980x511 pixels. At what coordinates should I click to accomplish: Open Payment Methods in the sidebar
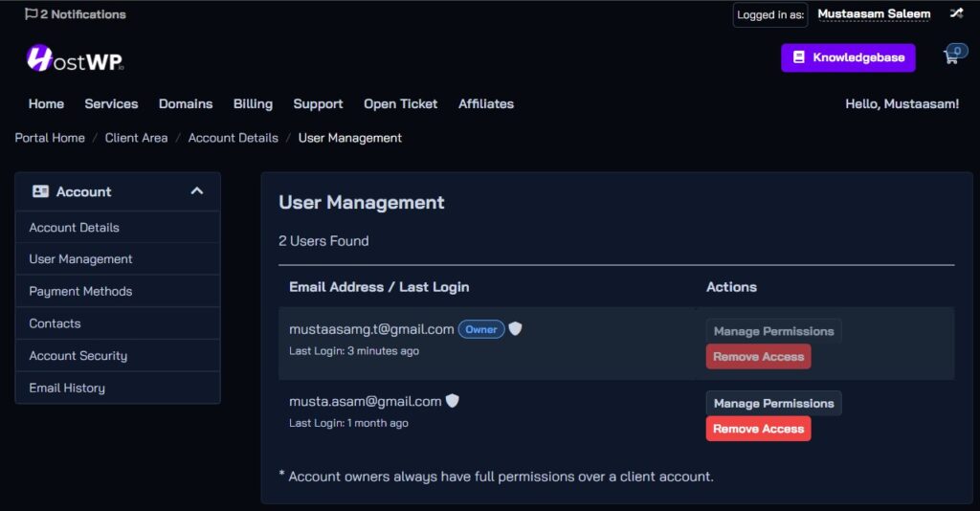[x=118, y=291]
